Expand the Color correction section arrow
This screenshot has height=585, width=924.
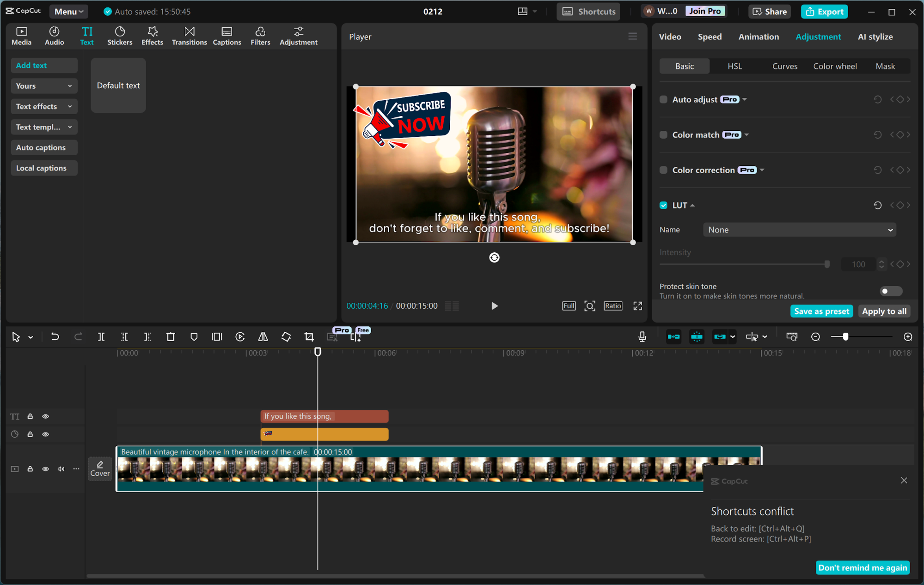pyautogui.click(x=762, y=170)
